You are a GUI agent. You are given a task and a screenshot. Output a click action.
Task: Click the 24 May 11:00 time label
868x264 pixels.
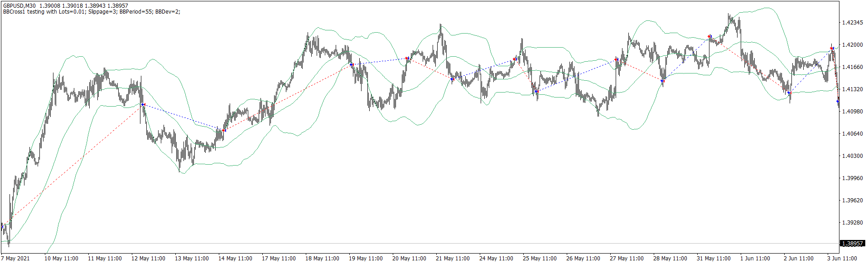[496, 259]
